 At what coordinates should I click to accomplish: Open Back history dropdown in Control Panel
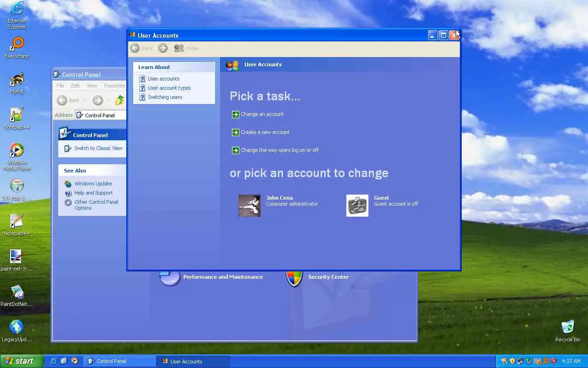pos(85,100)
